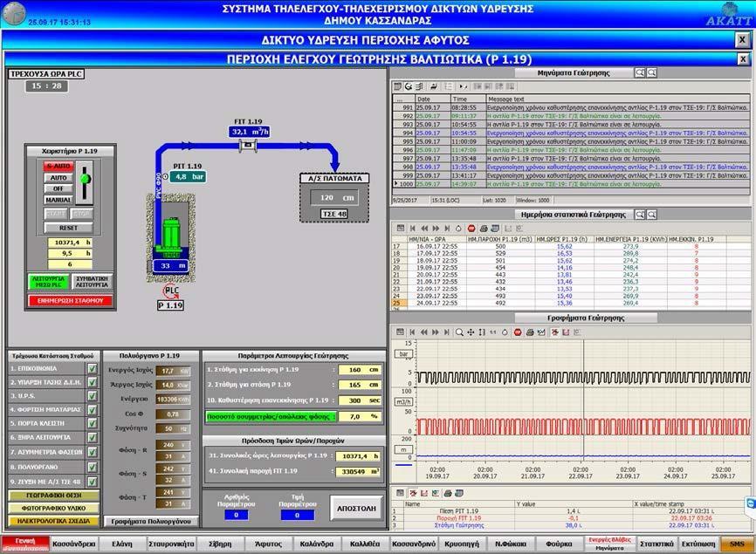
Task: Toggle the 4. ΦΟΡΤΙΣΗ ΜΠΑΤΑΡΙΑΣ checkbox
Action: coord(92,410)
